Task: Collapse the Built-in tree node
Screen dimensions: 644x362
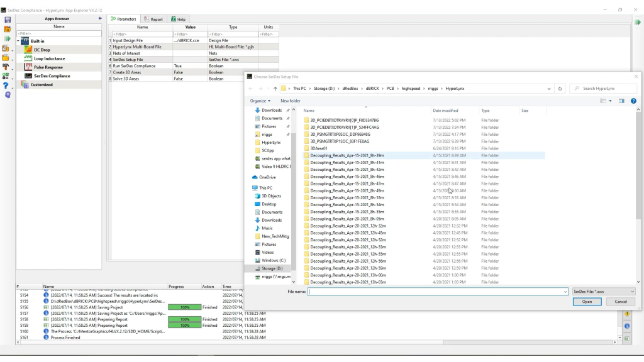Action: [18, 41]
